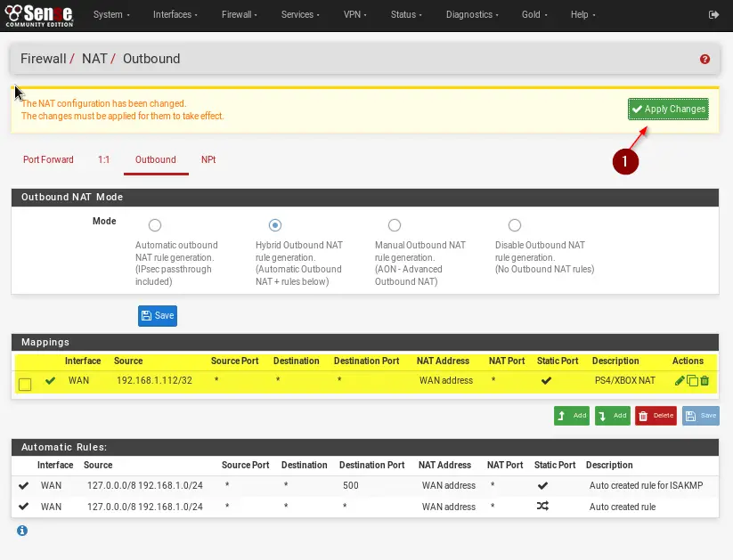The width and height of the screenshot is (733, 560).
Task: Open the NPt tab
Action: (208, 160)
